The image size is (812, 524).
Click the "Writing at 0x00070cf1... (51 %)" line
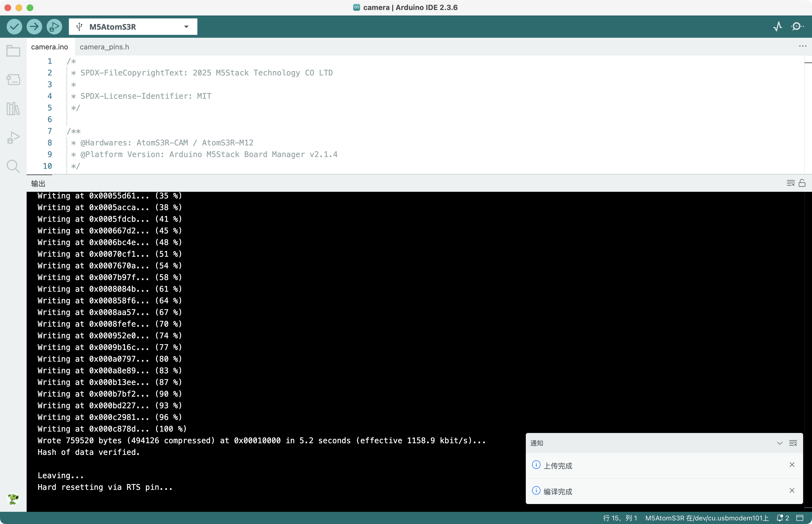(x=110, y=254)
